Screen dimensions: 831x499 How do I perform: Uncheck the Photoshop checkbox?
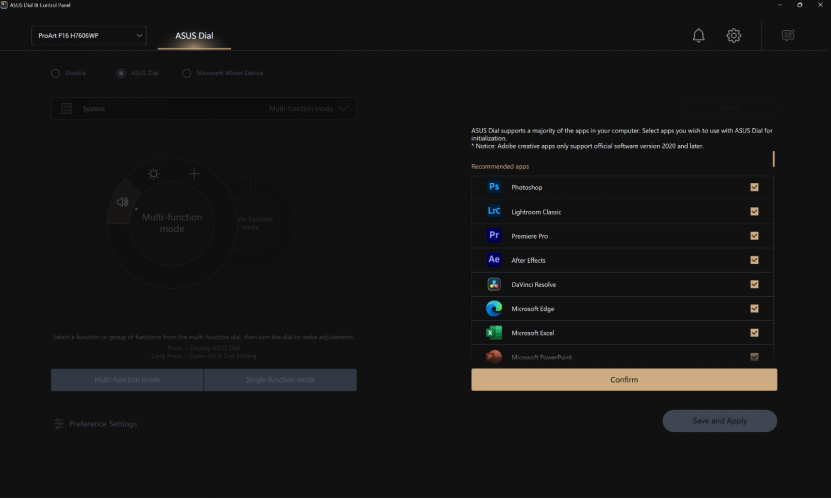pos(754,187)
